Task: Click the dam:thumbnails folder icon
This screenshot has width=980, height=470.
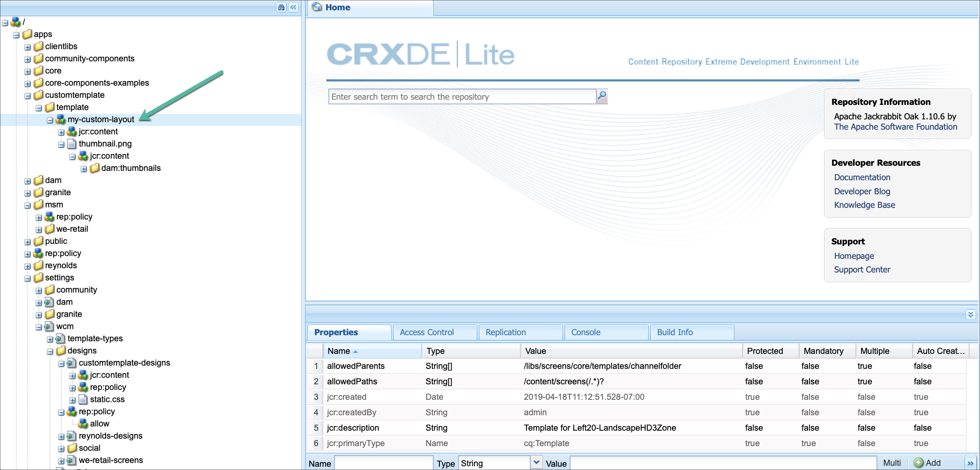Action: tap(95, 168)
